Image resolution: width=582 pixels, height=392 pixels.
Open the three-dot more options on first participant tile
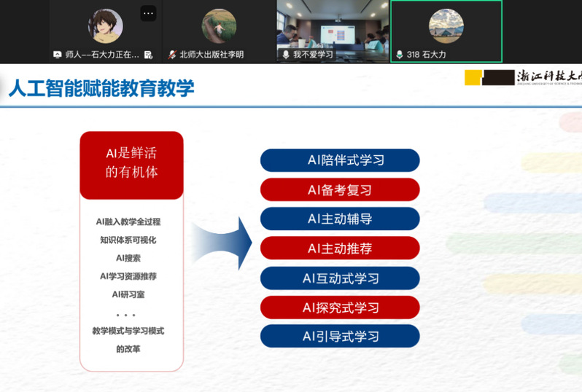coord(148,13)
